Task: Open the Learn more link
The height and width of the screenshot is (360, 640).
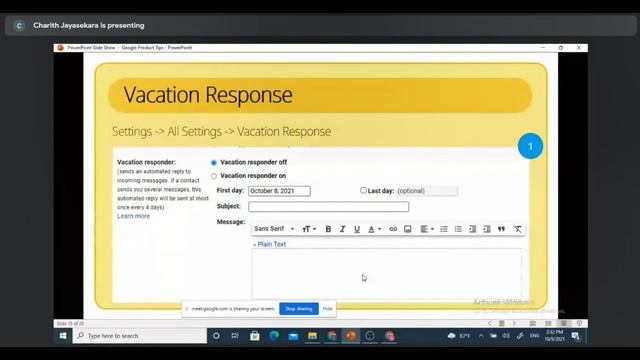Action: 133,216
